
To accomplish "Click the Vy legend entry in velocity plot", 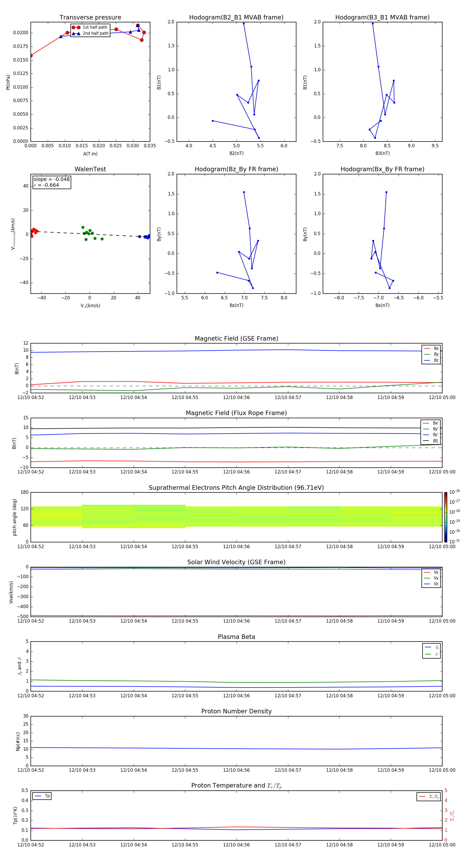I will tap(431, 578).
